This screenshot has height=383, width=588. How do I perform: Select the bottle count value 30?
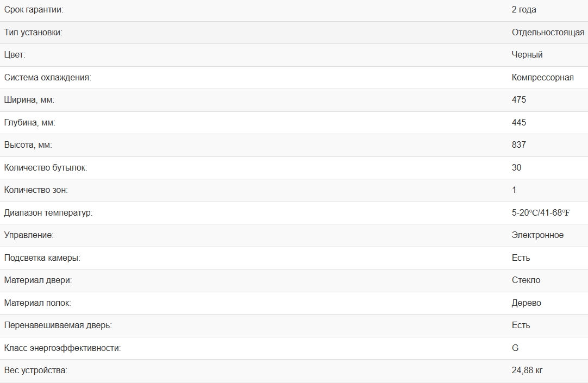pos(516,168)
